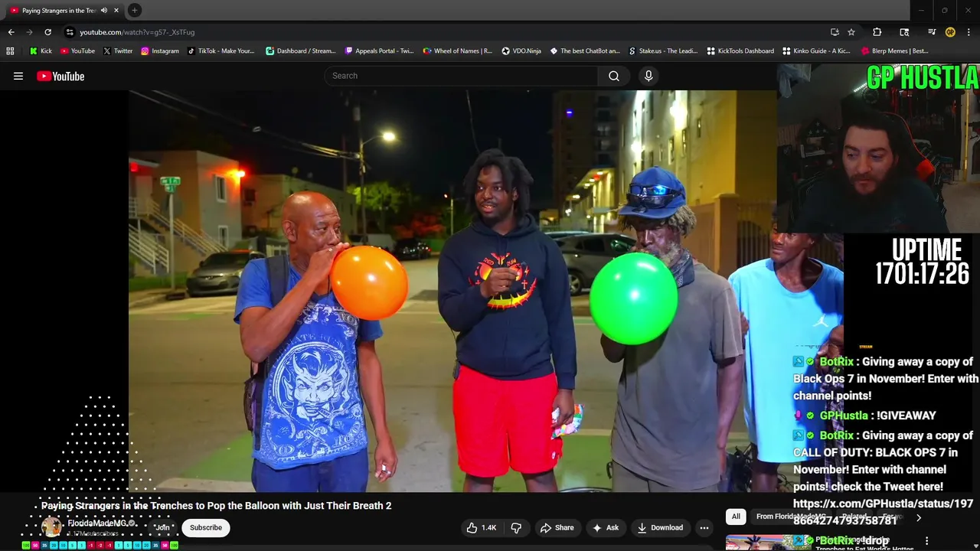This screenshot has height=551, width=980.
Task: Show next chips with right chevron
Action: pos(919,518)
